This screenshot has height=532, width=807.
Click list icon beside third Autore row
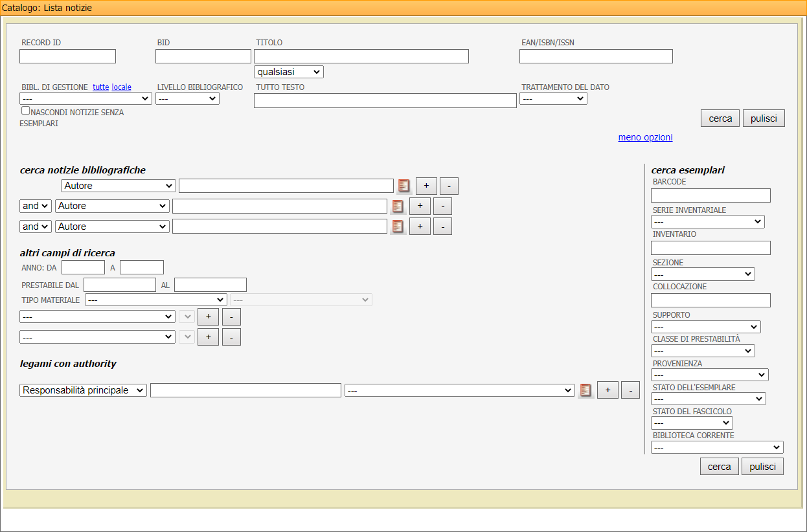[x=398, y=227]
